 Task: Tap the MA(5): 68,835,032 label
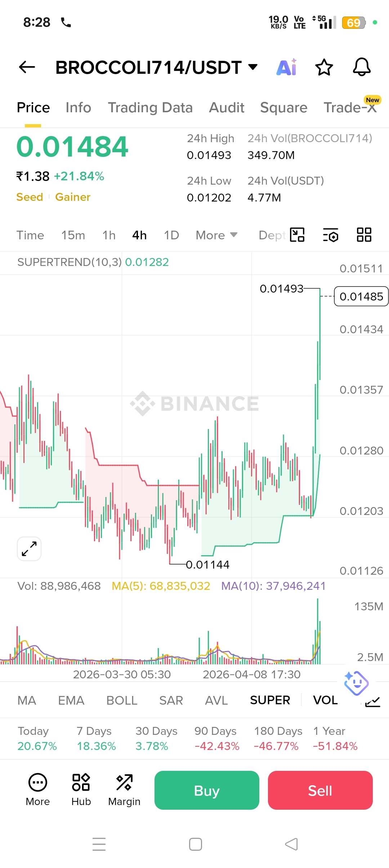tap(161, 586)
